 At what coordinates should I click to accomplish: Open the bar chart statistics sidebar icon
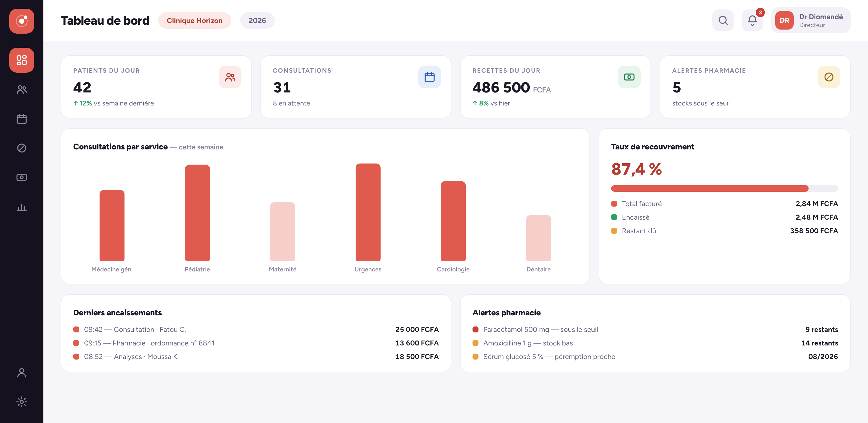pyautogui.click(x=22, y=207)
